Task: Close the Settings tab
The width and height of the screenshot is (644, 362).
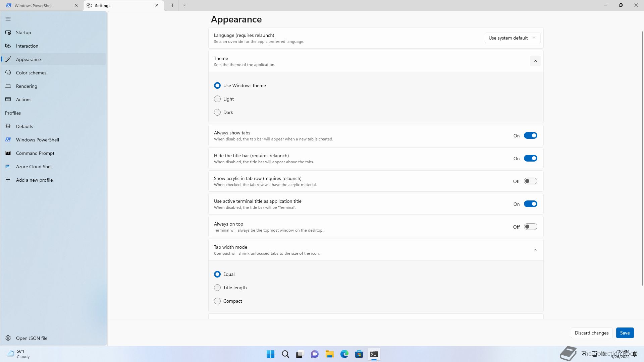Action: [157, 5]
